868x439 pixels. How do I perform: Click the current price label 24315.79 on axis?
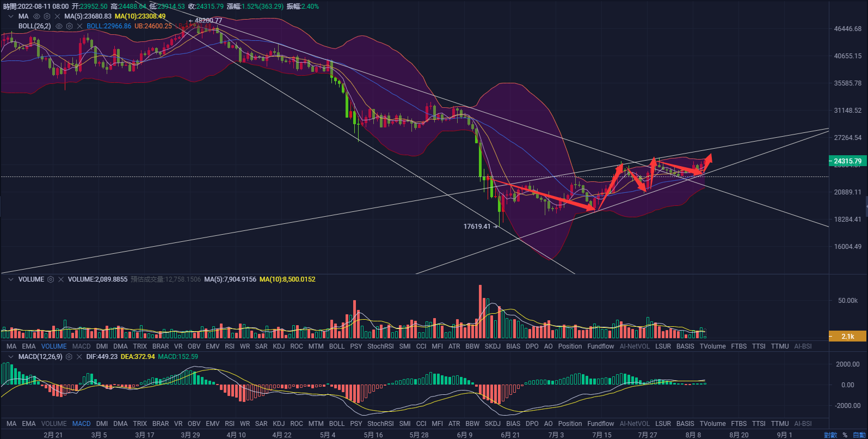pyautogui.click(x=847, y=161)
